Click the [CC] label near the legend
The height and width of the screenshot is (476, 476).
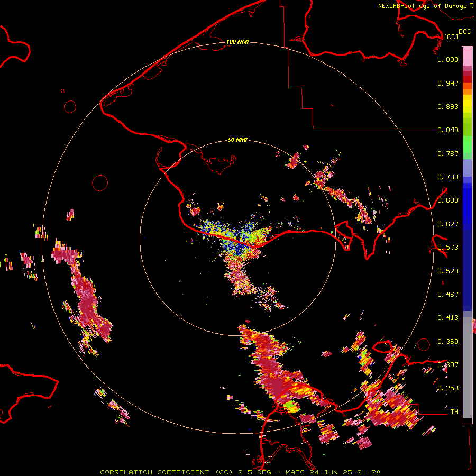451,36
